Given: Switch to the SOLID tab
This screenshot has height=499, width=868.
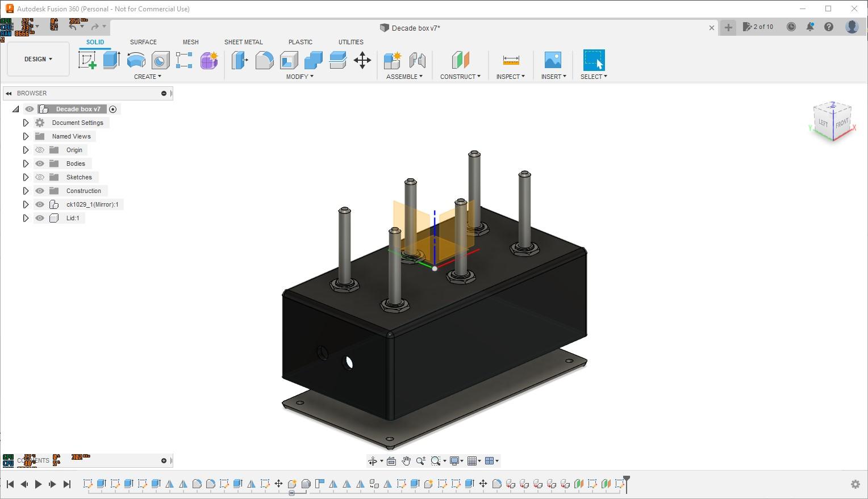Looking at the screenshot, I should [95, 42].
